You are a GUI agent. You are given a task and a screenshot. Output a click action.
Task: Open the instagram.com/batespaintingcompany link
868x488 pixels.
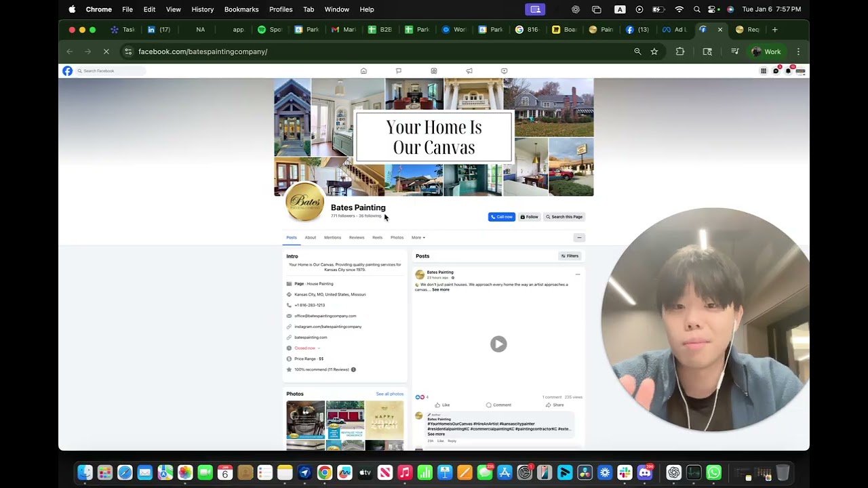328,327
